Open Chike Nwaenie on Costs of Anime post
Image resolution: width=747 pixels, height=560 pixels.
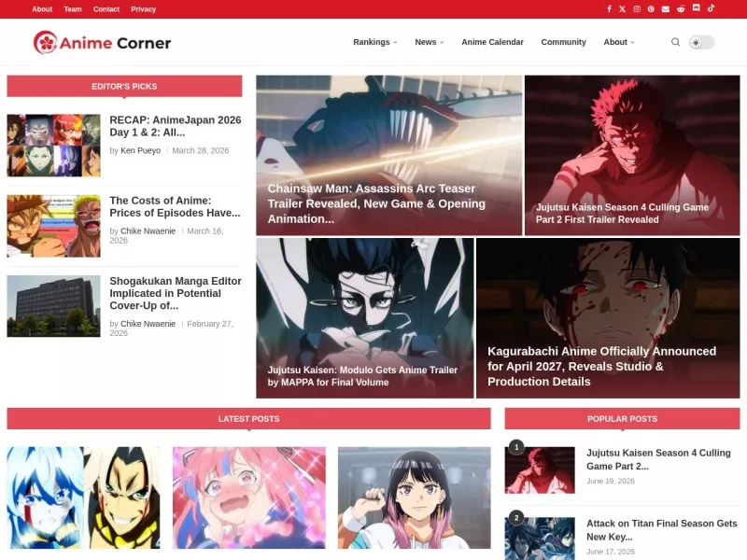click(148, 231)
